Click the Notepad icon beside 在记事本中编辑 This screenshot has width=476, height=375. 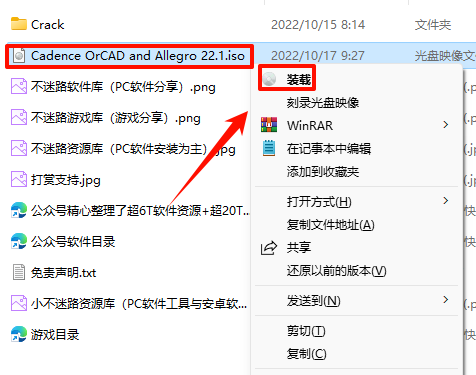[269, 148]
